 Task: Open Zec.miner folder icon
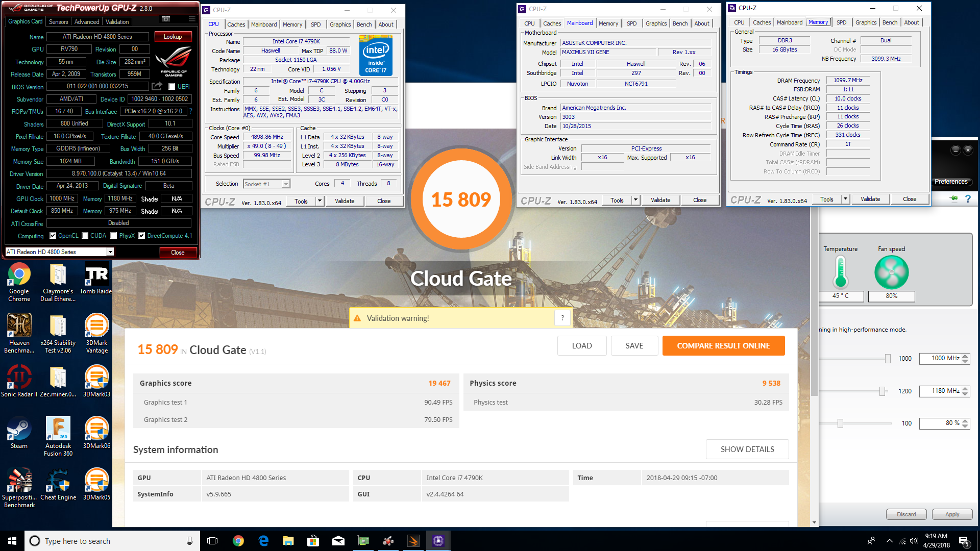58,381
